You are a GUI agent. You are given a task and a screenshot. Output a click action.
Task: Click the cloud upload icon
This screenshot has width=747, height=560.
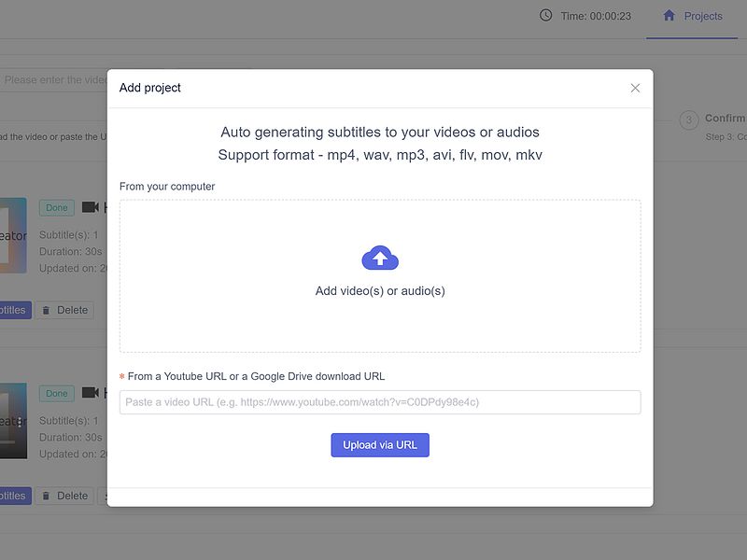click(380, 259)
